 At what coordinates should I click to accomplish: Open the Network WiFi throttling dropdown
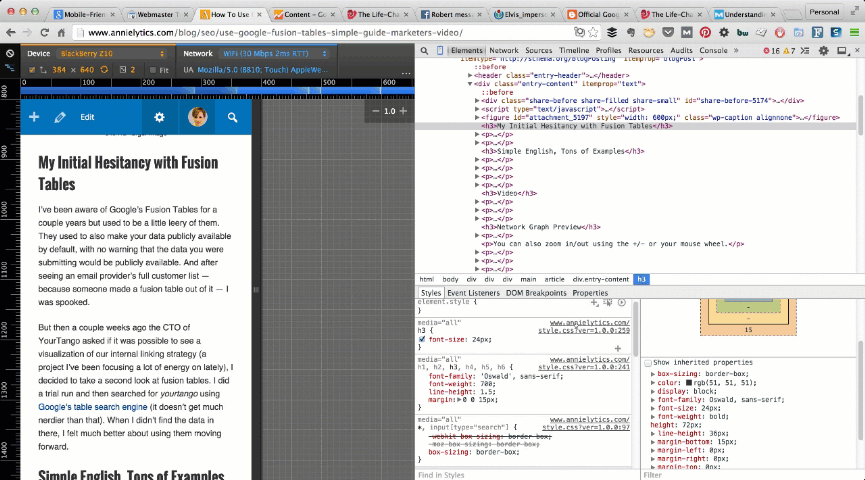point(270,53)
